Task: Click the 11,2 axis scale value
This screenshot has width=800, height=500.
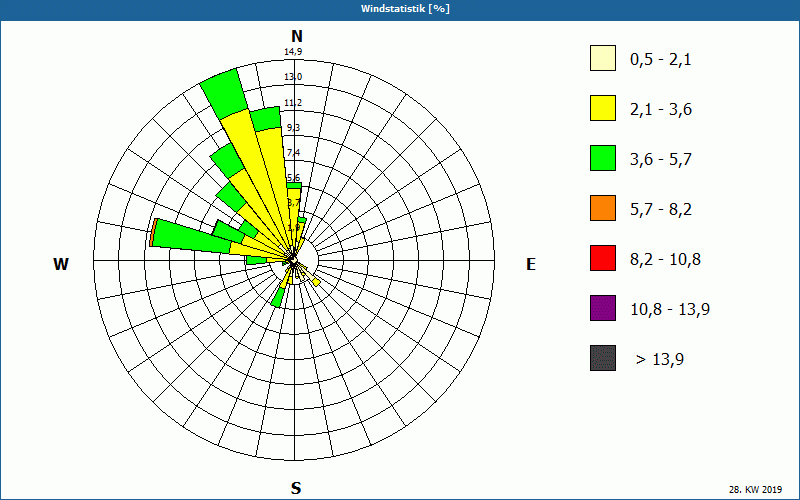Action: [x=293, y=103]
